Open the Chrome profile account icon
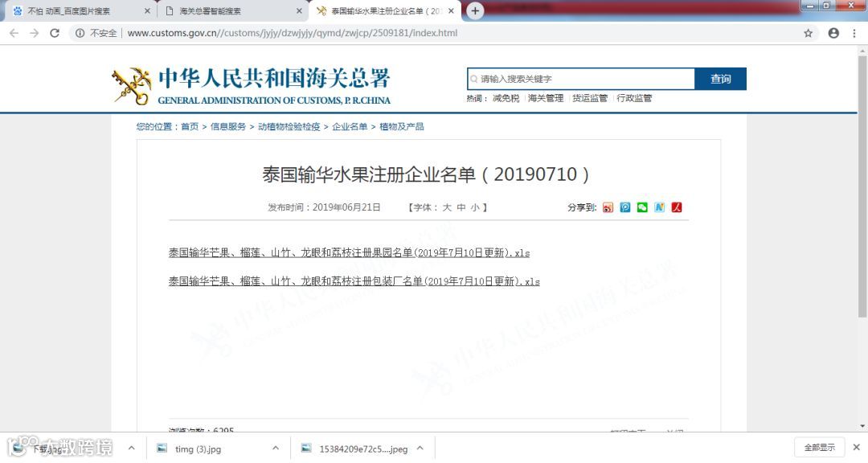 [x=833, y=33]
